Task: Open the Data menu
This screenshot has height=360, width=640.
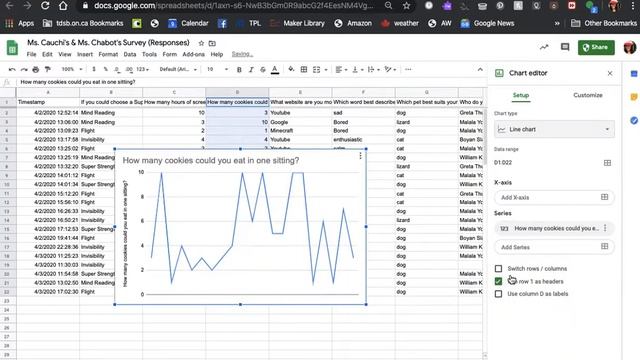Action: pyautogui.click(x=130, y=54)
